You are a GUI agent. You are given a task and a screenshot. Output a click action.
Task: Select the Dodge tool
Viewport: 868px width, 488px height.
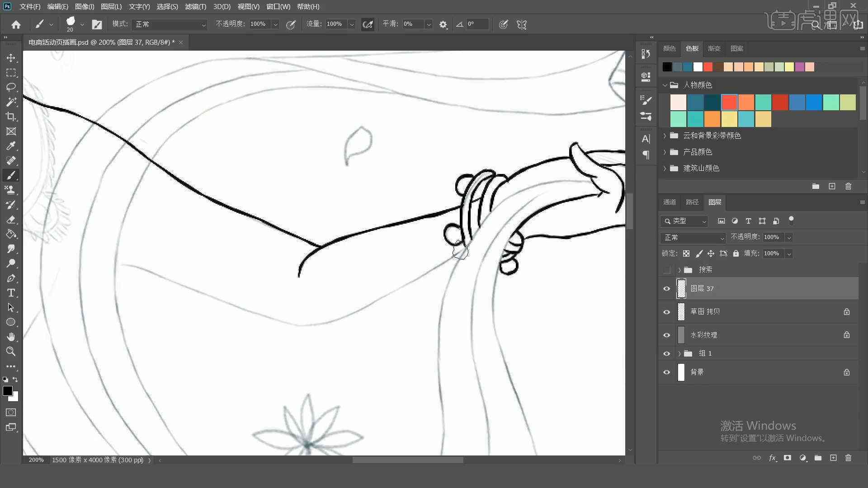pos(11,263)
